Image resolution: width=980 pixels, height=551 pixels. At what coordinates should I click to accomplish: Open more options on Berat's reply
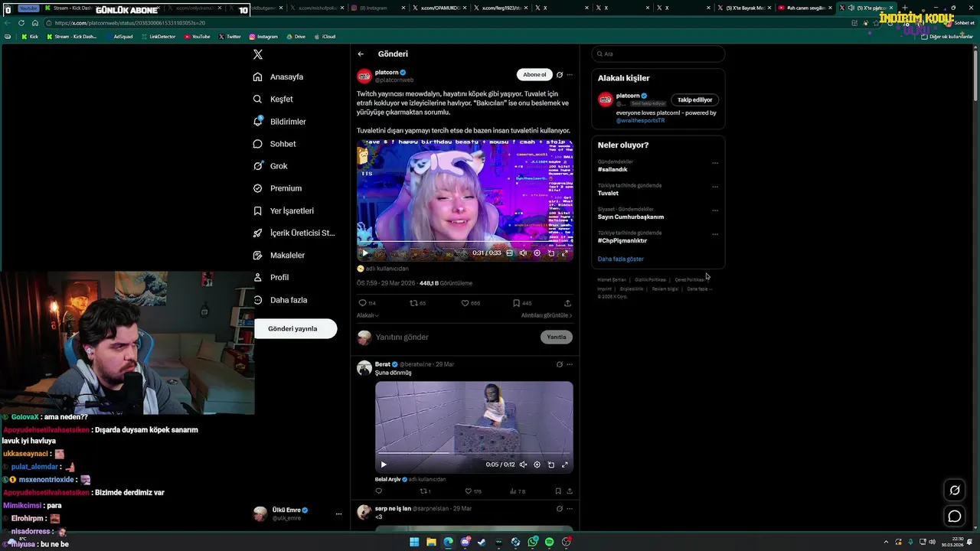570,364
